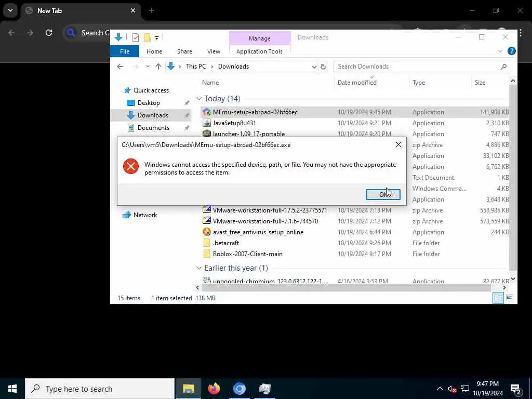Sort by Date modified column
Image resolution: width=532 pixels, height=399 pixels.
(357, 83)
